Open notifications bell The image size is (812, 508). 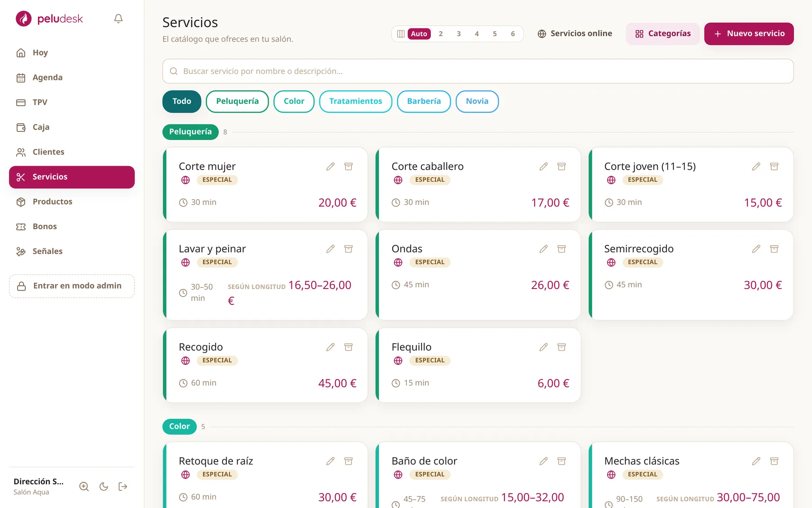coord(118,19)
